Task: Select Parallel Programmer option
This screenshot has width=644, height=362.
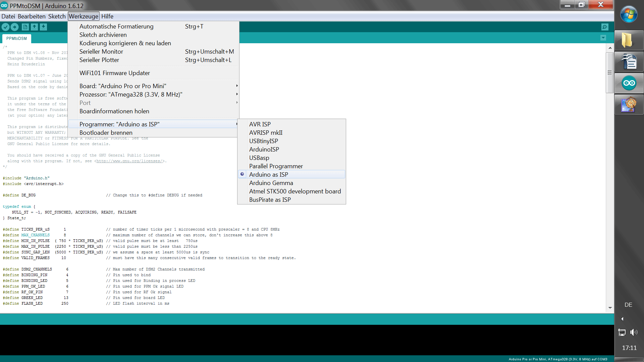Action: click(291, 166)
